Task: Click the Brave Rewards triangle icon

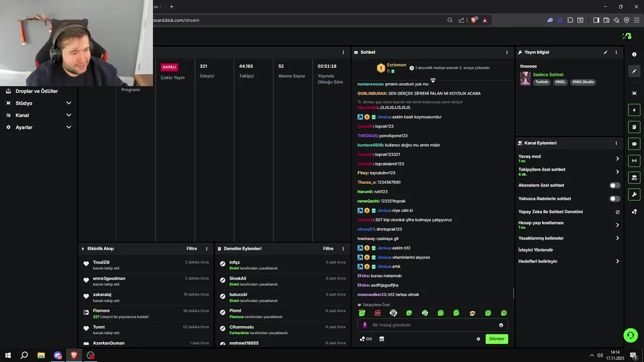Action: coord(485,20)
